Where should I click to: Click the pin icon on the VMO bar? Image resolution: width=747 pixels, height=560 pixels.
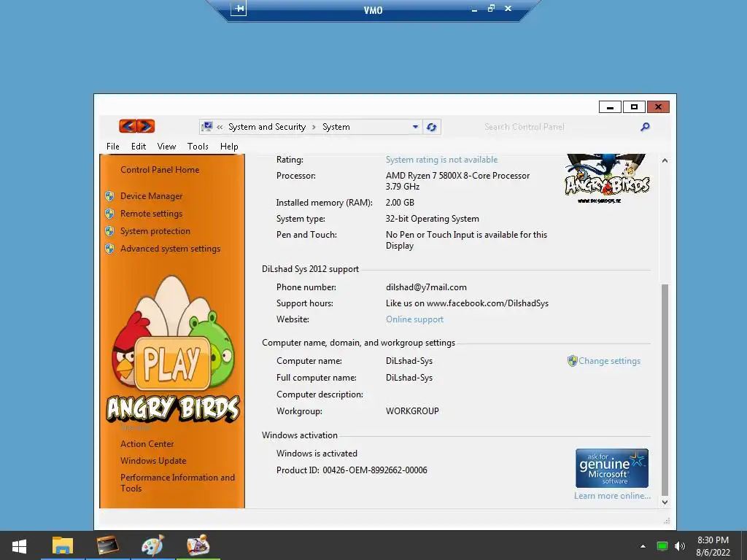point(239,9)
